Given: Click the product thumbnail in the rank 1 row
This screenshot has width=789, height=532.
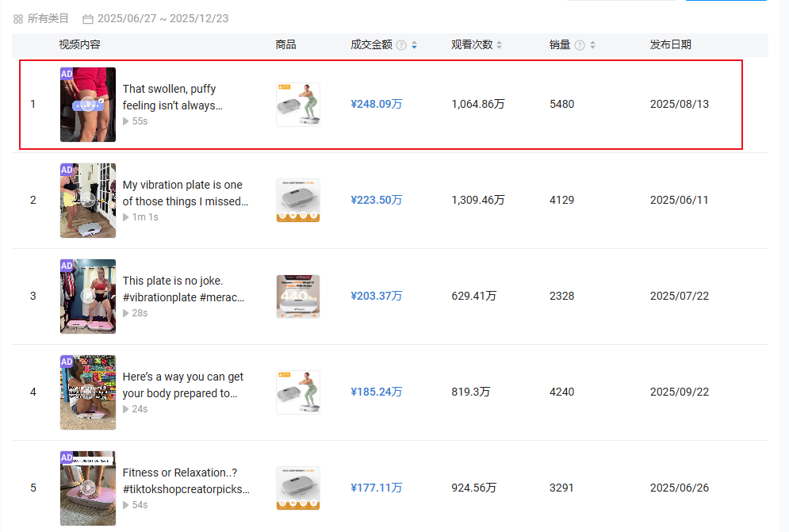Looking at the screenshot, I should [x=298, y=105].
